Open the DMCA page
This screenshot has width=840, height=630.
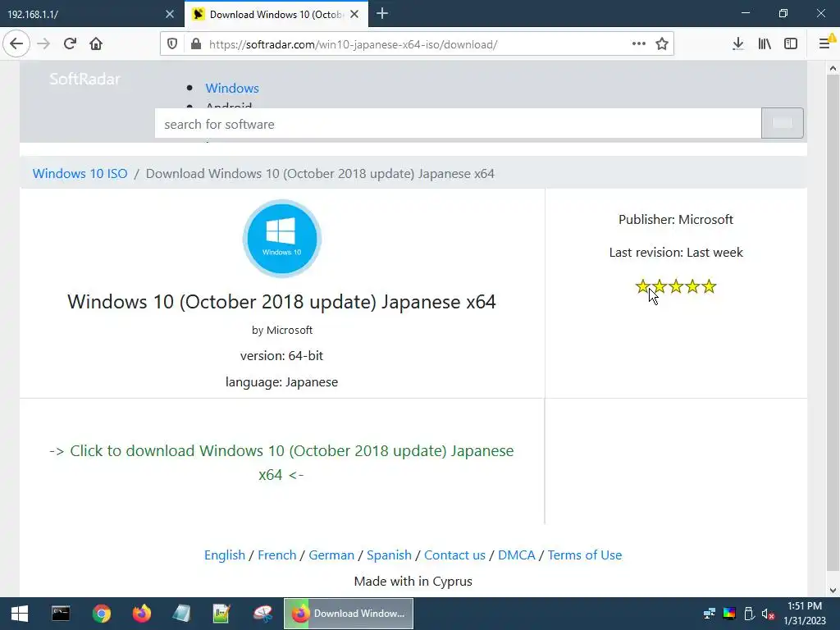(517, 555)
